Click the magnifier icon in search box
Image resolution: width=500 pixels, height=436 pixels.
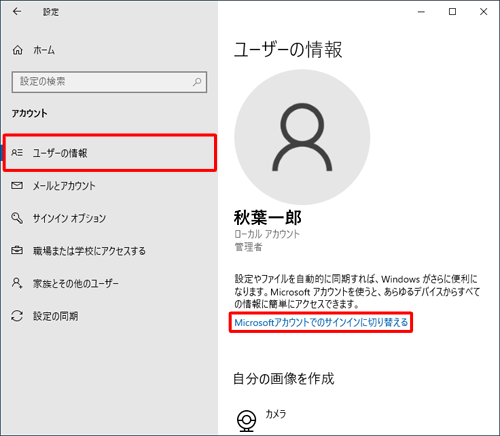[x=197, y=82]
